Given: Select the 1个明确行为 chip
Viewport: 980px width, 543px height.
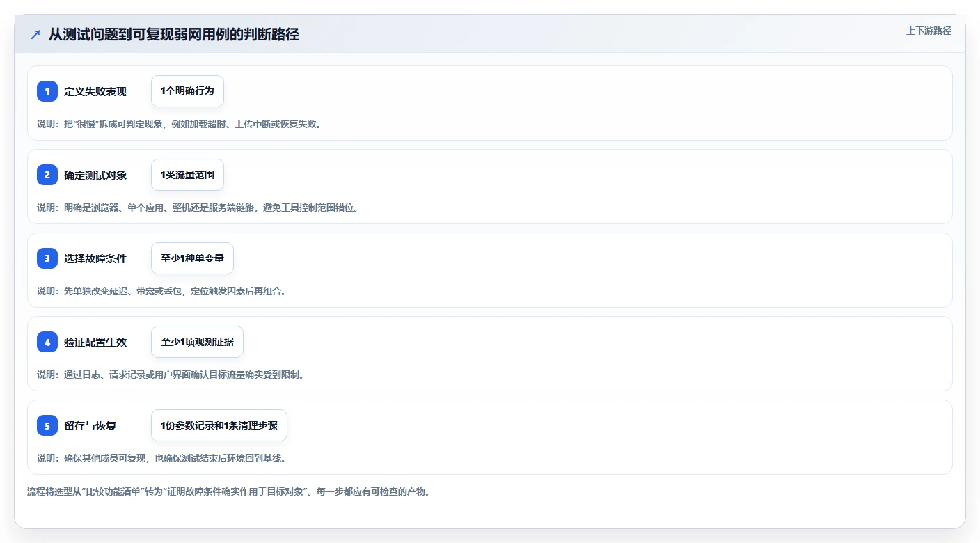Looking at the screenshot, I should pyautogui.click(x=187, y=91).
